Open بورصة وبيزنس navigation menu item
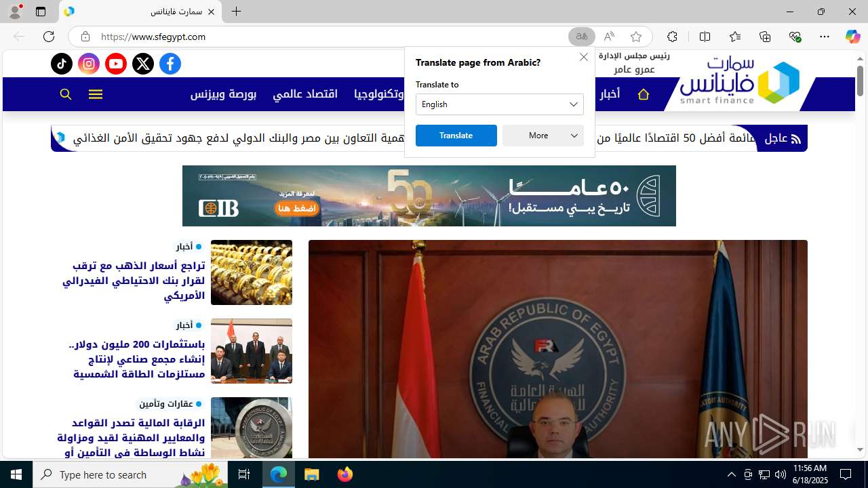Viewport: 868px width, 488px height. coord(223,94)
